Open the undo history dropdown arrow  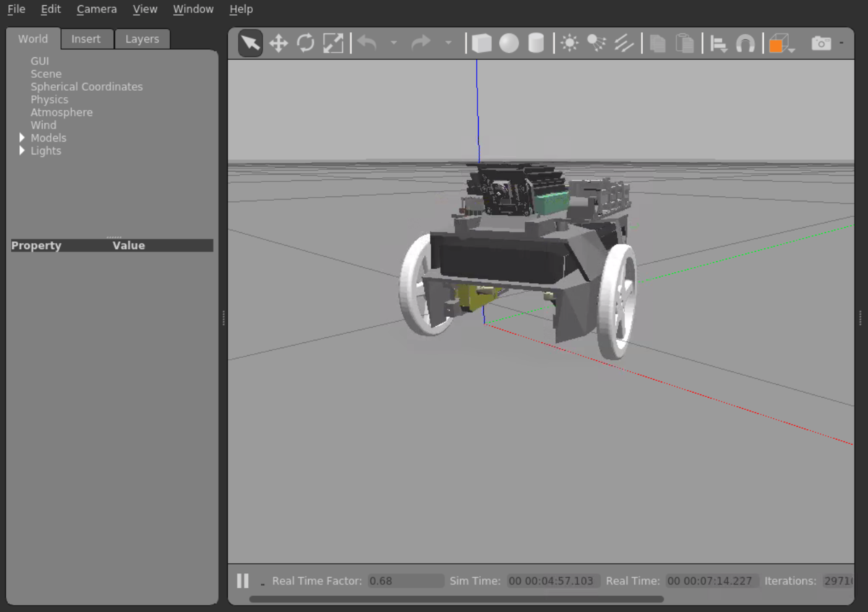click(x=393, y=43)
